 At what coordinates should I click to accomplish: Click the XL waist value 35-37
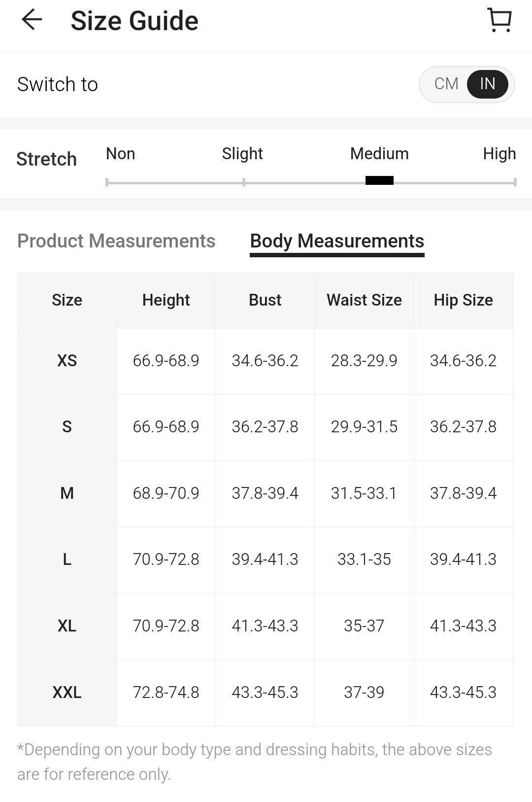coord(364,626)
